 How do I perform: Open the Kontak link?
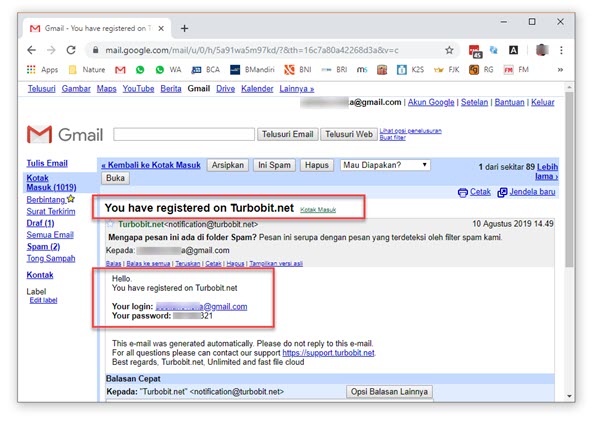click(x=40, y=275)
